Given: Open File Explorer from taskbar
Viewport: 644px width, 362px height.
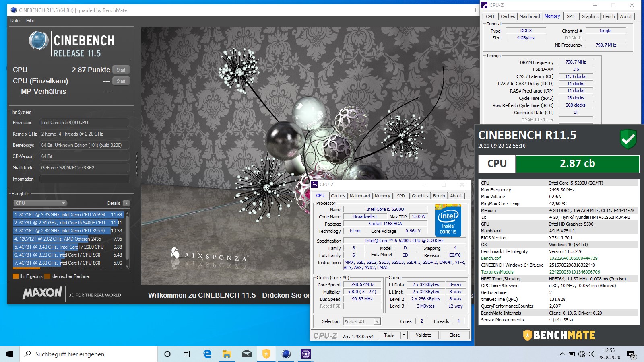Looking at the screenshot, I should [x=227, y=354].
